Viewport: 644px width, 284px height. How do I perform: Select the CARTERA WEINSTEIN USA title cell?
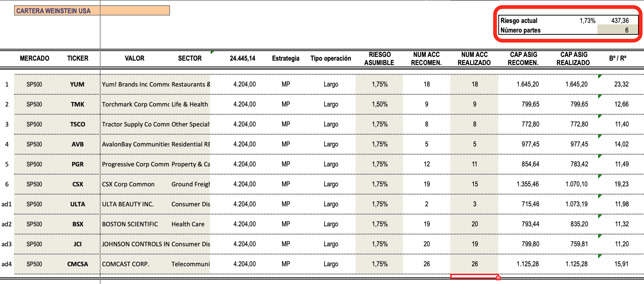point(54,11)
